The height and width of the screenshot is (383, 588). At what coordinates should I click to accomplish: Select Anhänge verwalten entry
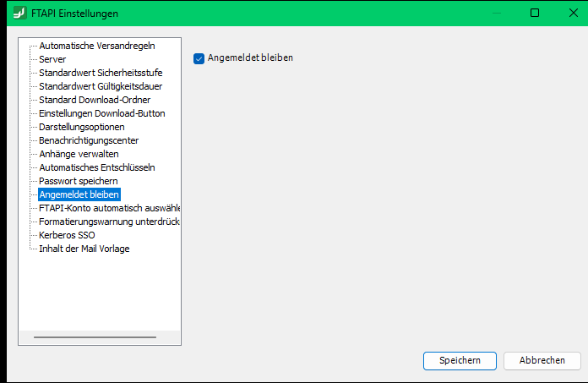tap(79, 154)
